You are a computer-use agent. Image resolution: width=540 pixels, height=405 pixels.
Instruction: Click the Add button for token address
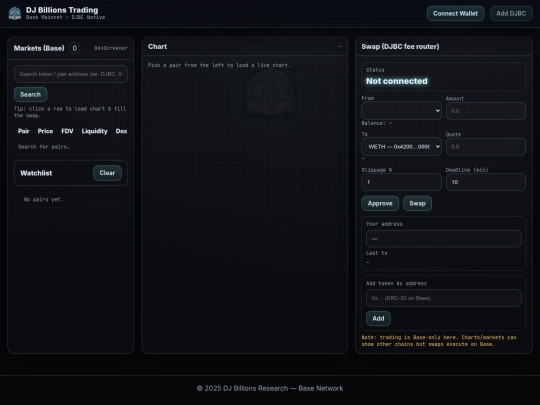point(378,319)
